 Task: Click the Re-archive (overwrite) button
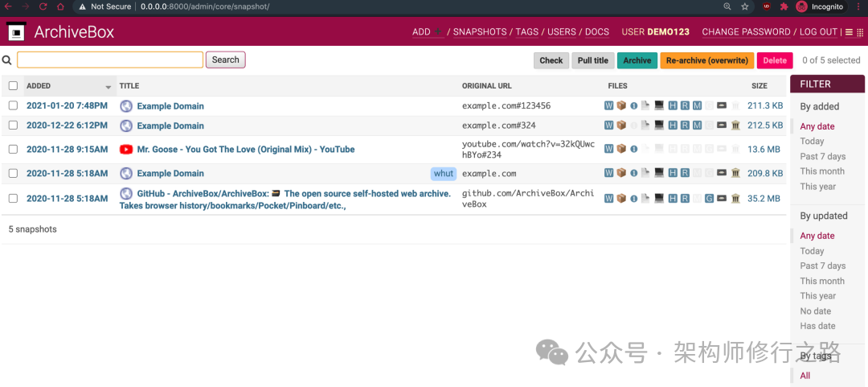(x=707, y=60)
